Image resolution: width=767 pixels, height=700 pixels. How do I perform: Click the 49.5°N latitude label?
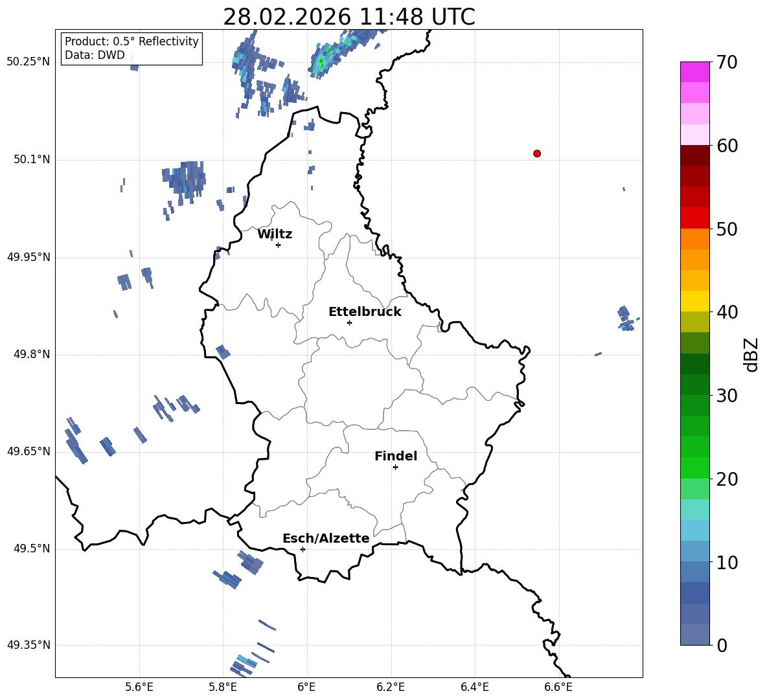point(32,548)
